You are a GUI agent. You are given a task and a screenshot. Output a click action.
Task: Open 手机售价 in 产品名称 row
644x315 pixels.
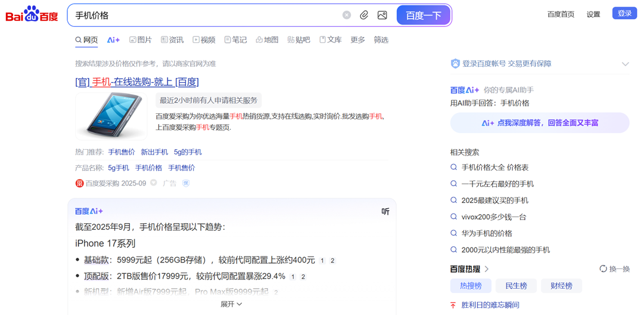point(182,168)
